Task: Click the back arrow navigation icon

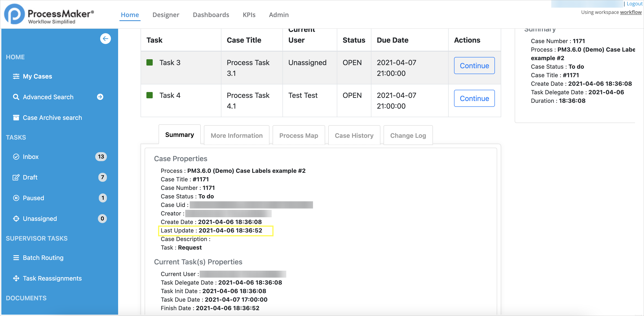Action: [x=106, y=39]
